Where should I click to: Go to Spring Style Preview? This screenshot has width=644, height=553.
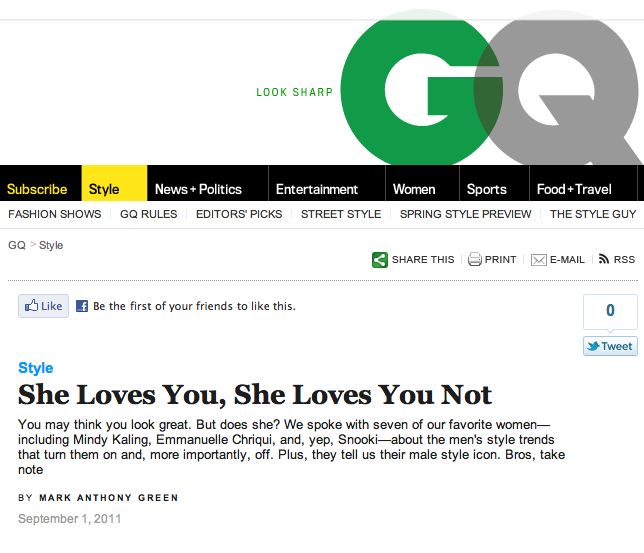pos(466,214)
